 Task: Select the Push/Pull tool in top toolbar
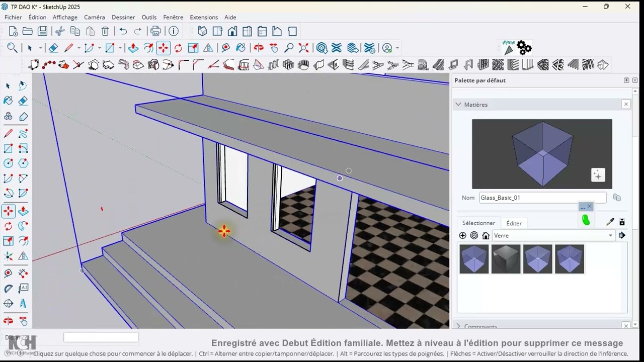point(133,48)
